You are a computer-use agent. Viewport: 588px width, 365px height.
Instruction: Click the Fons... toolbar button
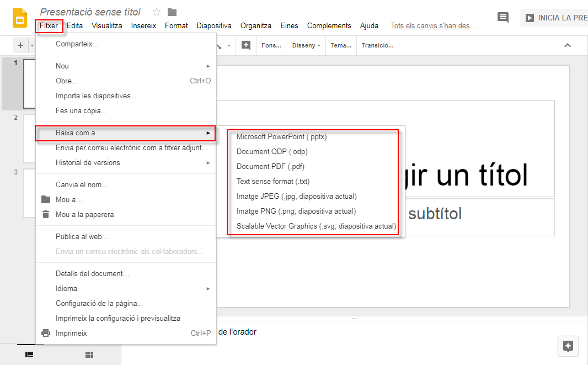(271, 45)
